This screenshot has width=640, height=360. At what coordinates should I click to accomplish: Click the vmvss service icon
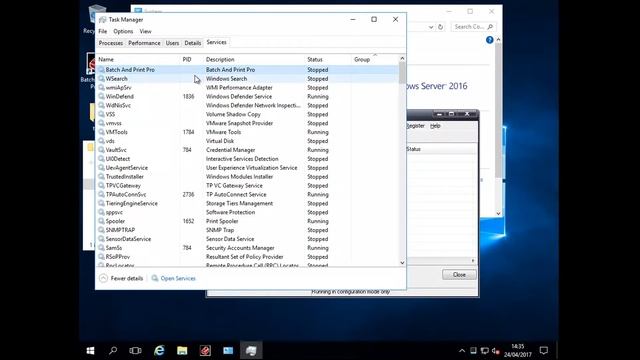click(x=101, y=123)
